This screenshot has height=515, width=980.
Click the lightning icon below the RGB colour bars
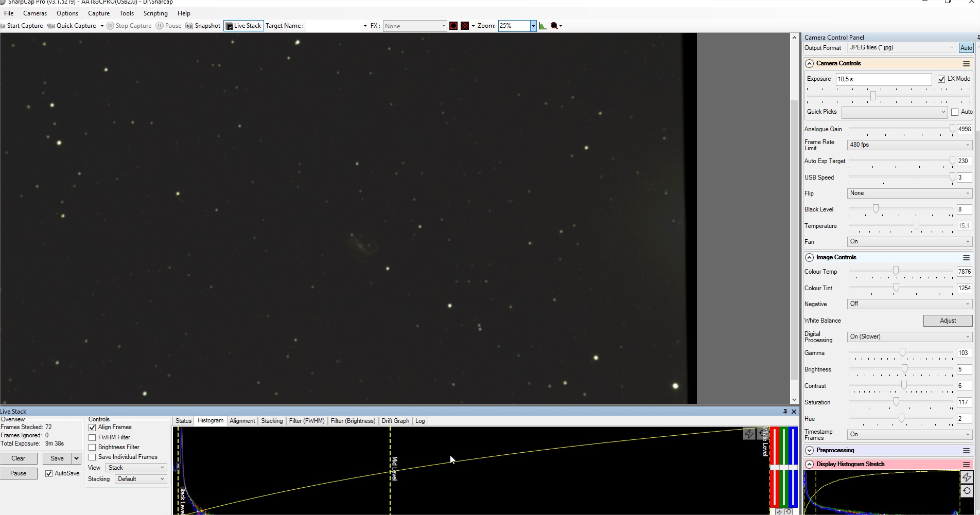(779, 512)
